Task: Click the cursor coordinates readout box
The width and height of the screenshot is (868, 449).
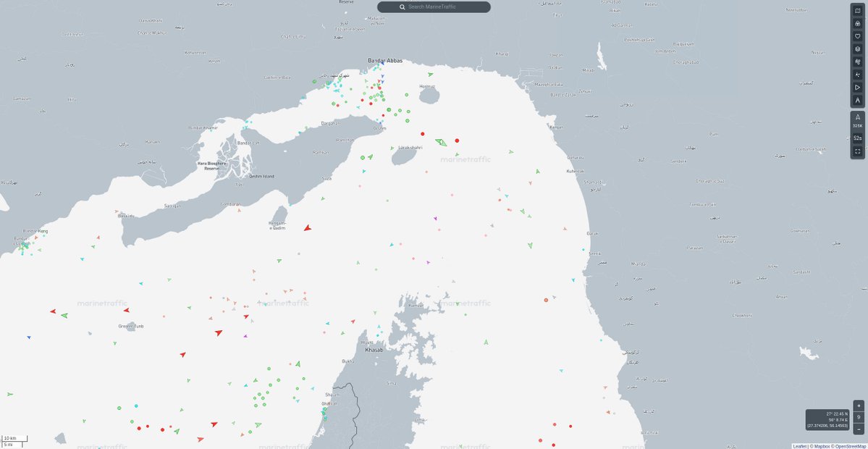Action: coord(827,419)
